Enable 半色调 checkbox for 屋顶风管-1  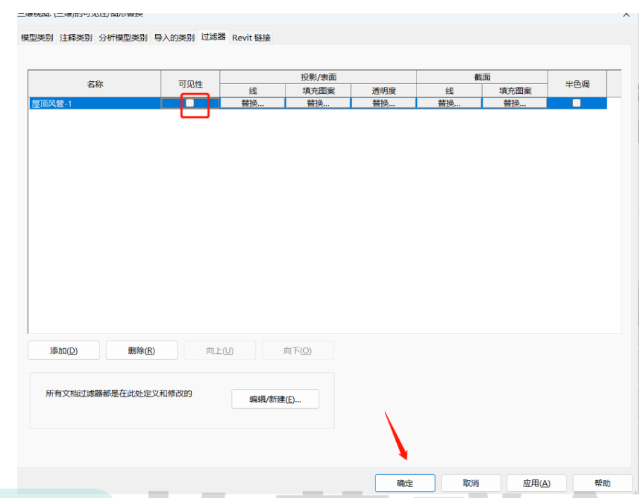tap(576, 103)
